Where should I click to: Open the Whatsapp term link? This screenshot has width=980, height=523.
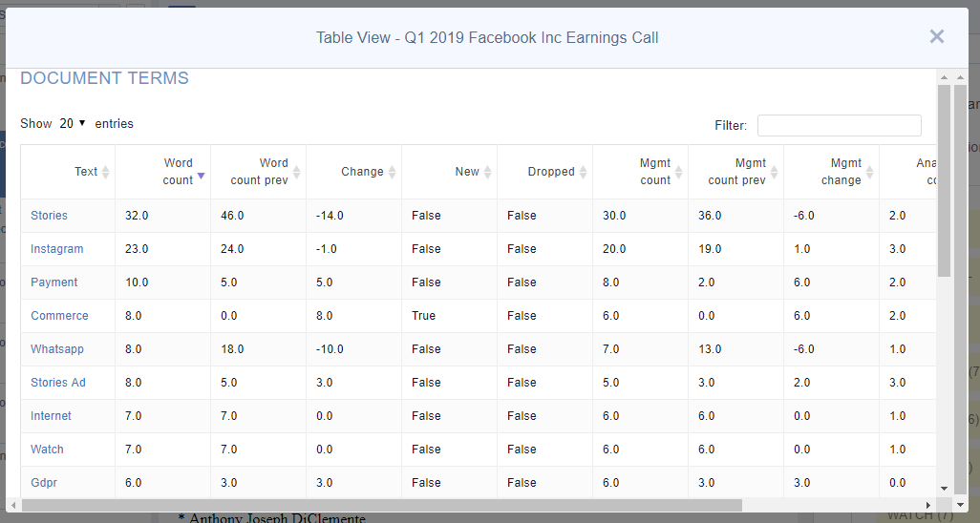57,349
